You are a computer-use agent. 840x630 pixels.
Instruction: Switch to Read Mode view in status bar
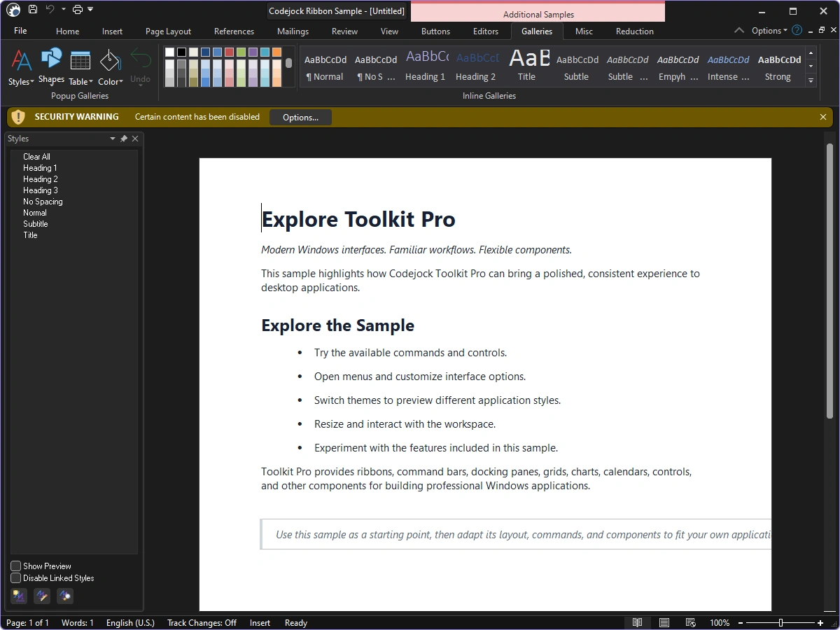(x=637, y=622)
